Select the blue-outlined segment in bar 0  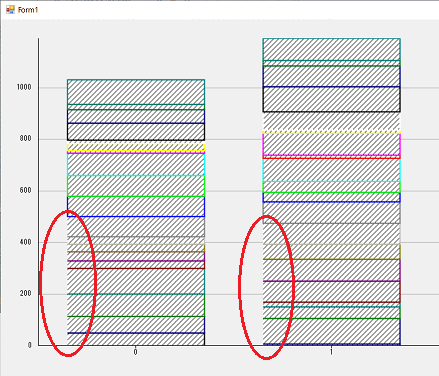[x=136, y=207]
